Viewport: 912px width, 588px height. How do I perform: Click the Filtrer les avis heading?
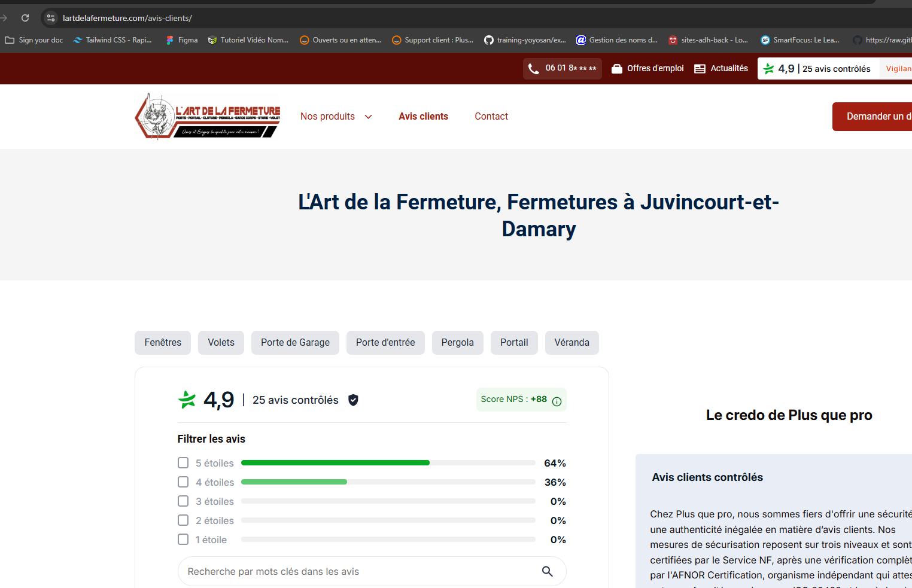[211, 439]
